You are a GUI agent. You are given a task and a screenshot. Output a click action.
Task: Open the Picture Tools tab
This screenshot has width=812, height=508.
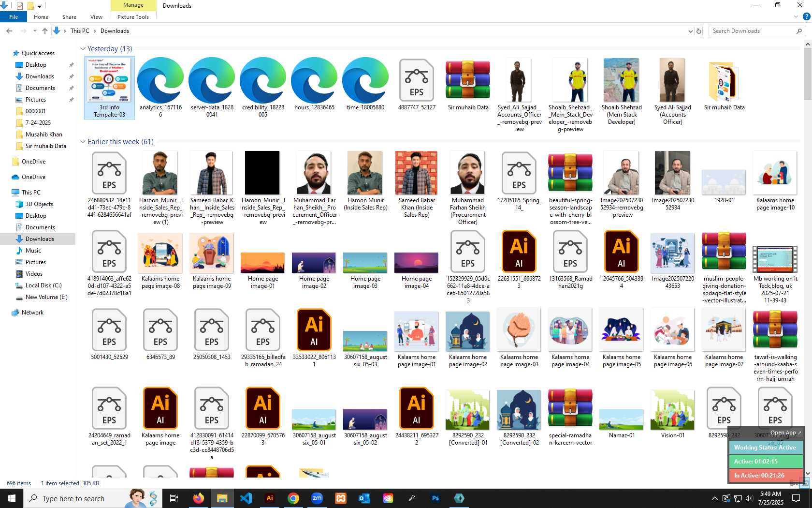133,17
